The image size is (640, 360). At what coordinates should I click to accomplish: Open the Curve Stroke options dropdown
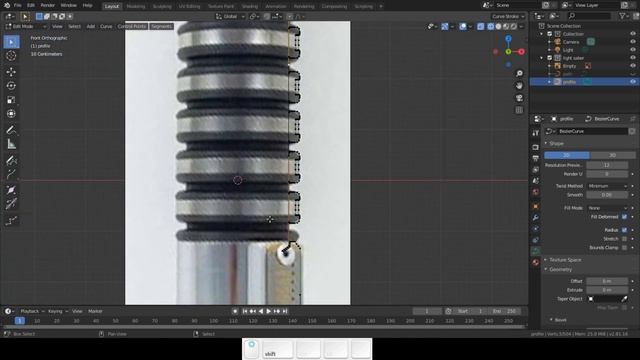click(x=508, y=16)
